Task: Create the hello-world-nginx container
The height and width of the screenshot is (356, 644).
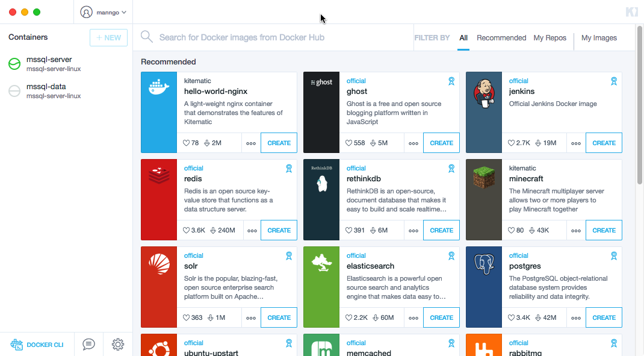Action: (x=279, y=143)
